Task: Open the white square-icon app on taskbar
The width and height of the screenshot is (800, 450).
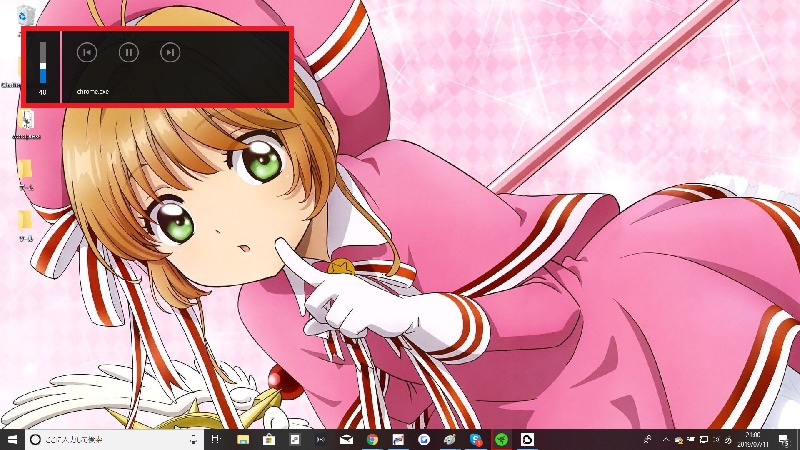Action: 528,439
